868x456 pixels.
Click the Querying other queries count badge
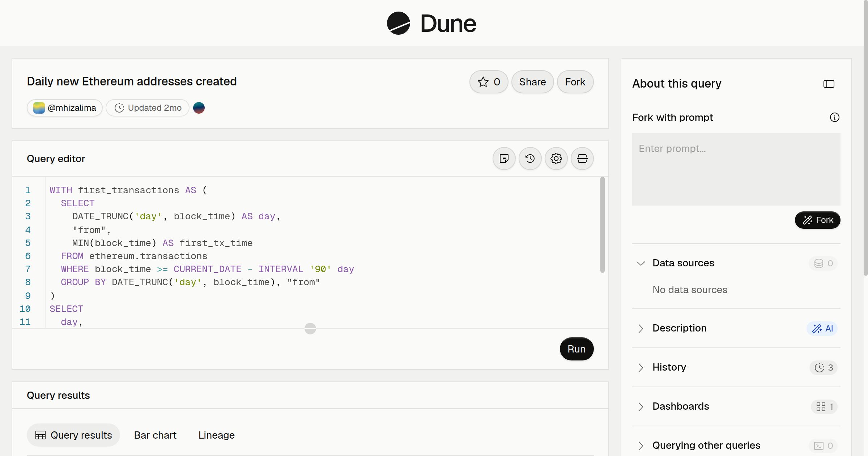pos(823,446)
